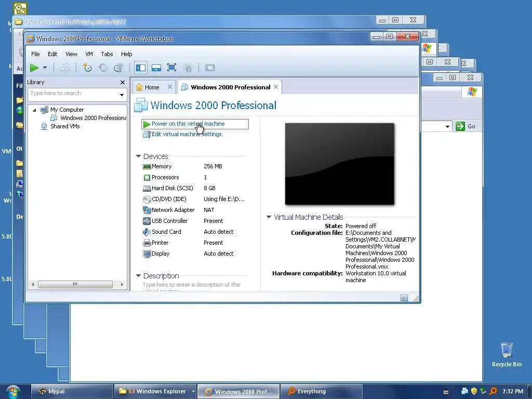Click the Library scrollbar left arrow
This screenshot has height=399, width=532.
33,284
